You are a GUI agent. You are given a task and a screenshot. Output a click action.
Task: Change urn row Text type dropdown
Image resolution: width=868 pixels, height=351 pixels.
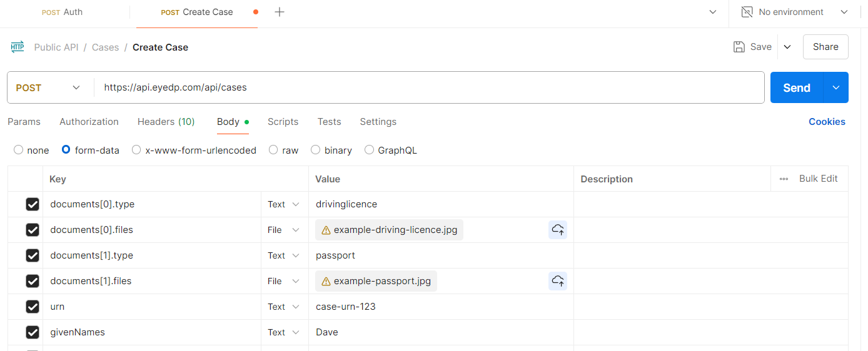(284, 307)
